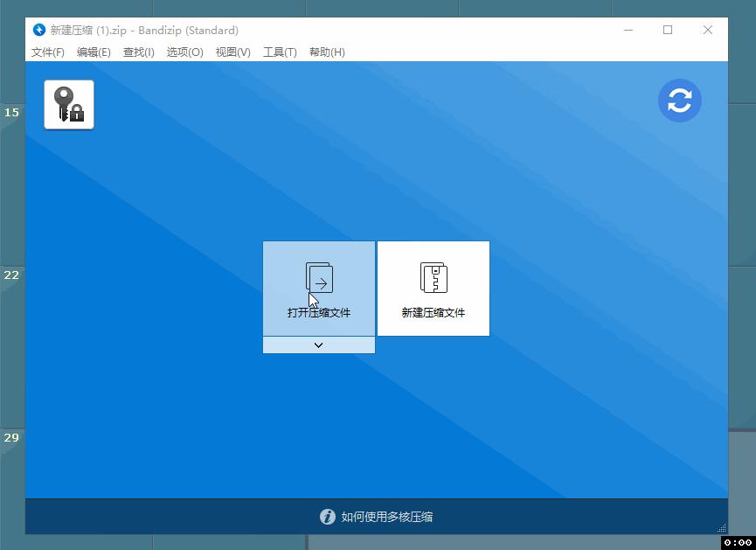Open the 视图(V) menu
756x550 pixels.
[x=232, y=52]
